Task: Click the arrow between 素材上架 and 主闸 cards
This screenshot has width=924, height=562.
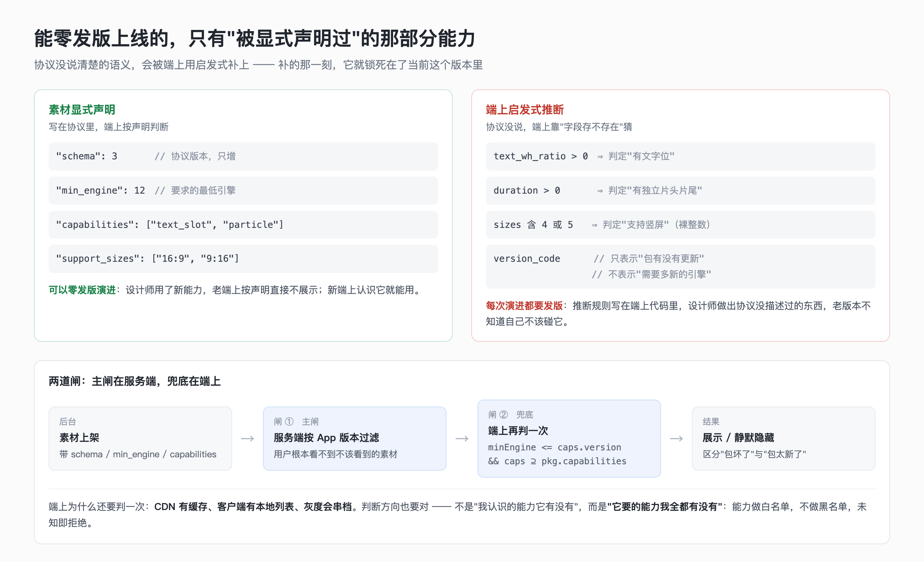Action: pyautogui.click(x=247, y=438)
